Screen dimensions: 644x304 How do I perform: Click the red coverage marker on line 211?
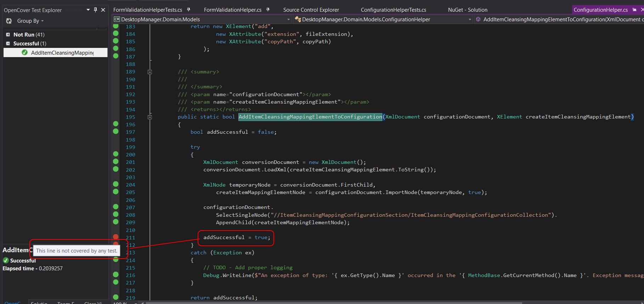pyautogui.click(x=116, y=237)
